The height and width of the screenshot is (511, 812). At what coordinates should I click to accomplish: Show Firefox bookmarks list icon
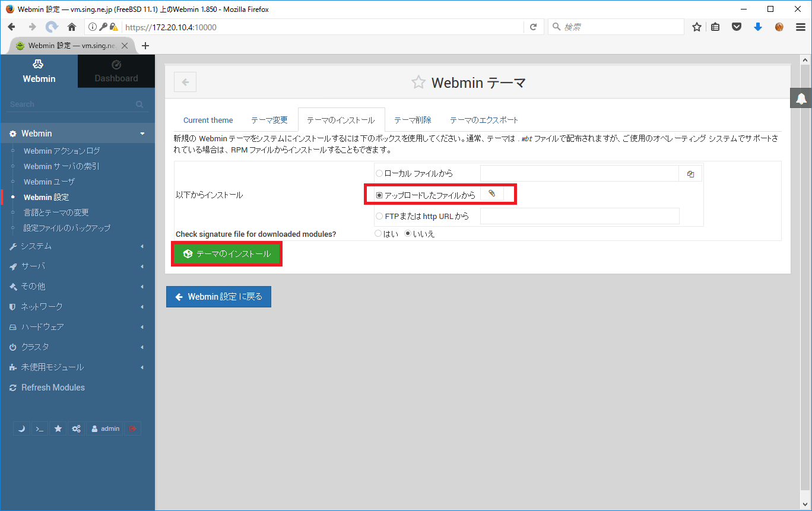(716, 27)
